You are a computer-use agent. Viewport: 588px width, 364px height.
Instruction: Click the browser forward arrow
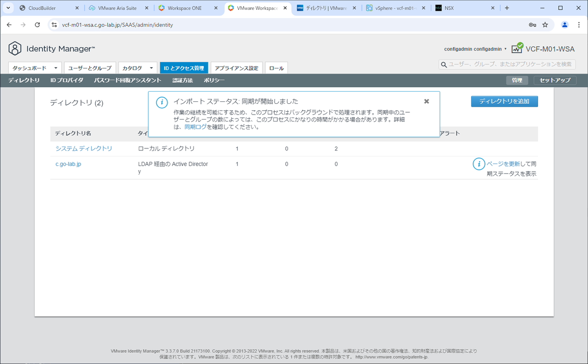23,24
